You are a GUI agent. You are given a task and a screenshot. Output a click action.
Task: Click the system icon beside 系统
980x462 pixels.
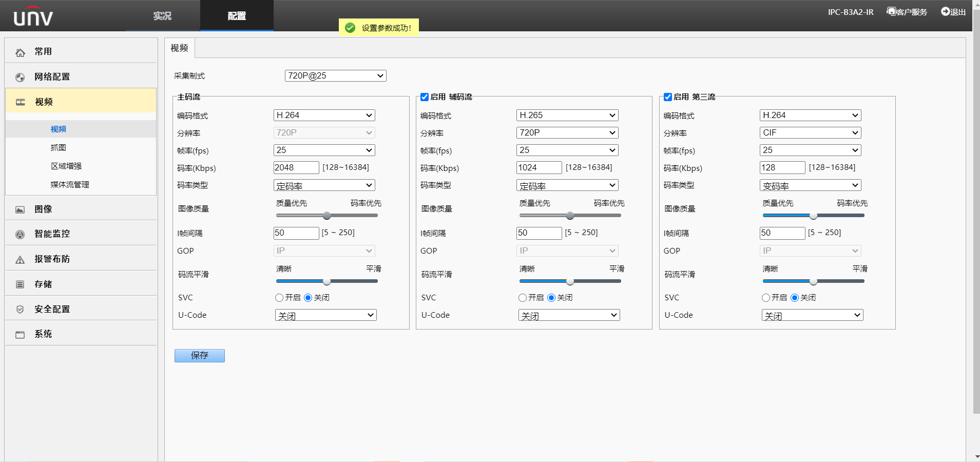(20, 335)
